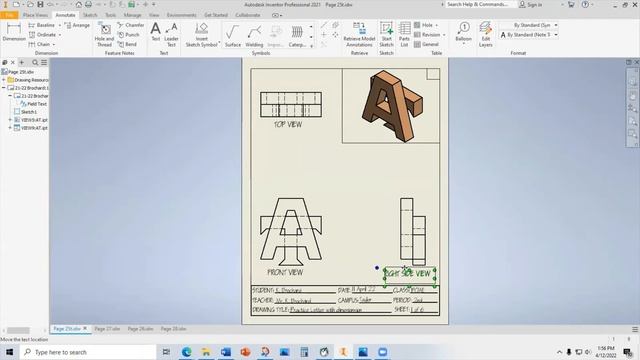Choose the Ordinate dimension tool
Image resolution: width=640 pixels, height=360 pixels.
point(42,35)
